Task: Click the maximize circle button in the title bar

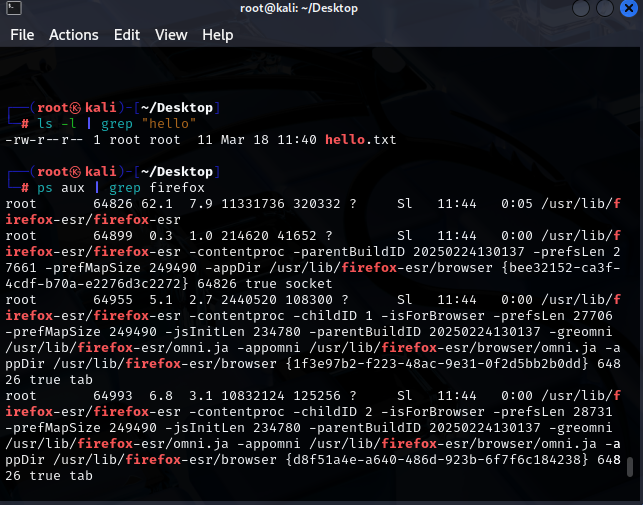Action: 604,8
